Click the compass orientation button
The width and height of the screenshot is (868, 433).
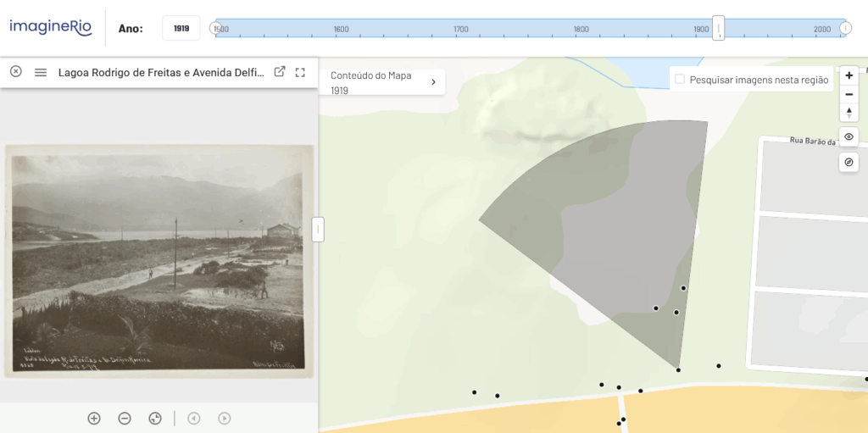pyautogui.click(x=849, y=162)
